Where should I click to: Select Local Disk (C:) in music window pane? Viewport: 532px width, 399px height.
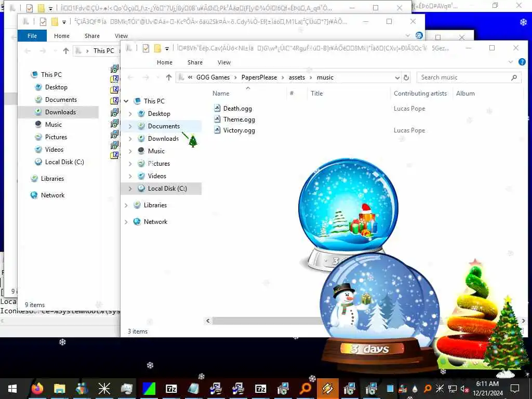pyautogui.click(x=167, y=189)
